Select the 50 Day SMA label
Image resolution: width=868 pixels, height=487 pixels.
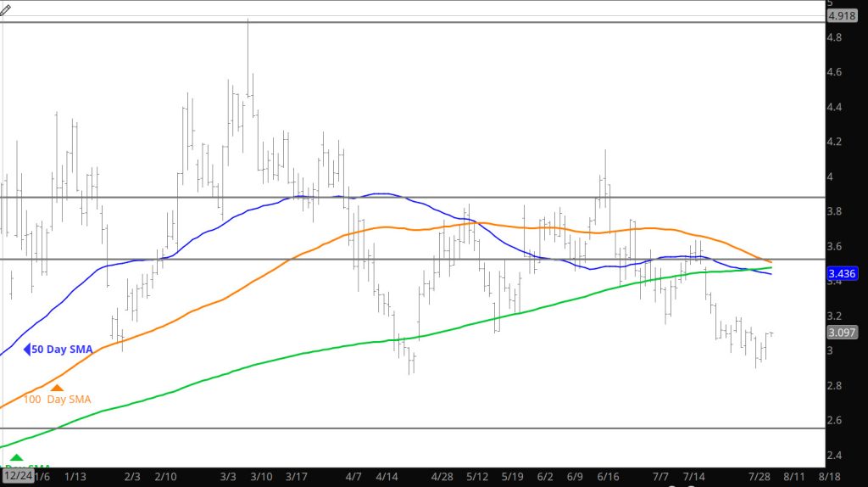coord(62,349)
